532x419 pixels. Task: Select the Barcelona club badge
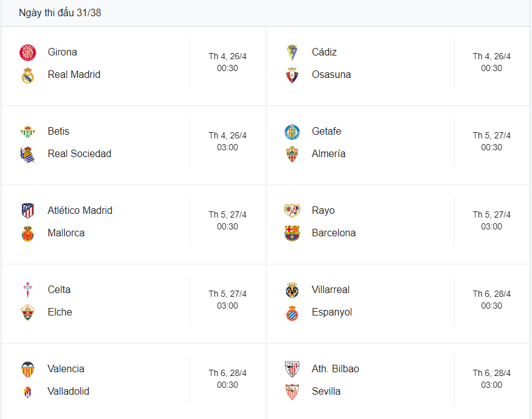[291, 233]
